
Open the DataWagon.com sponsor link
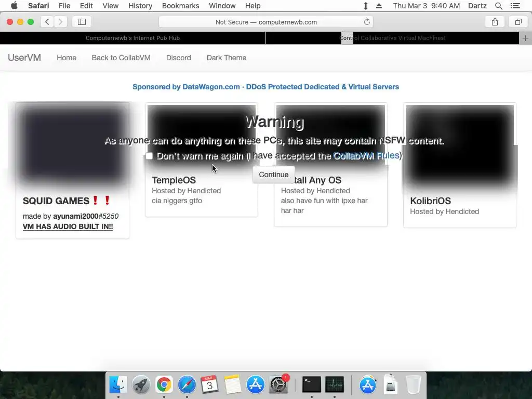click(x=265, y=87)
